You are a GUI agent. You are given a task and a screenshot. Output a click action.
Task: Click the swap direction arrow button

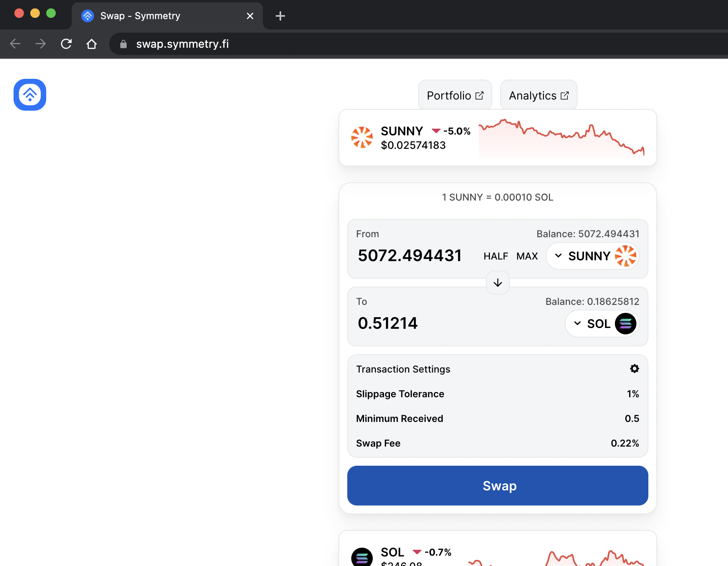[x=498, y=283]
